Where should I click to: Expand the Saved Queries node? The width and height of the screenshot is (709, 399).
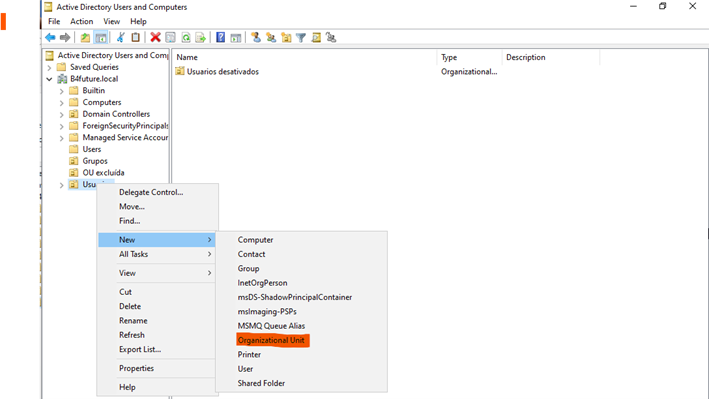(x=49, y=67)
